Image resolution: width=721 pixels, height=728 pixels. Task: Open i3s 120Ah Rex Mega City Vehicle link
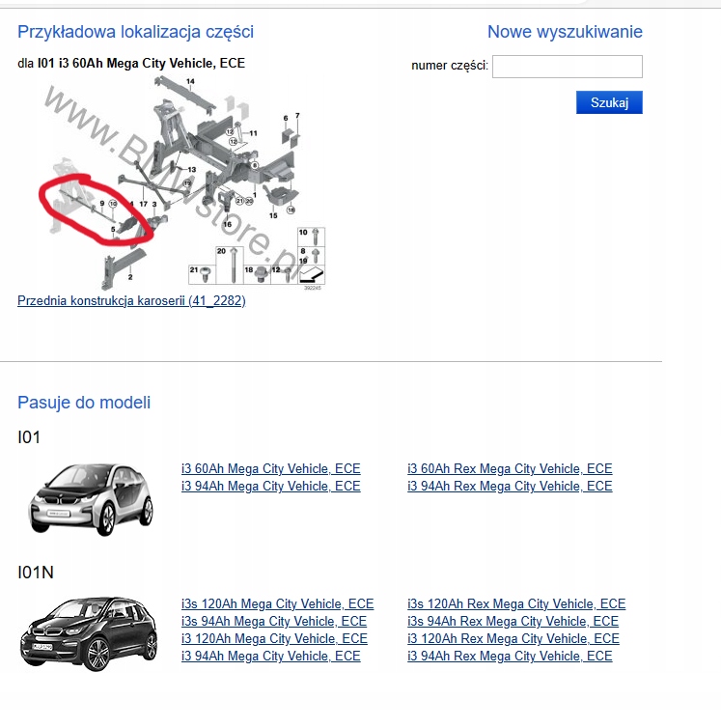516,604
